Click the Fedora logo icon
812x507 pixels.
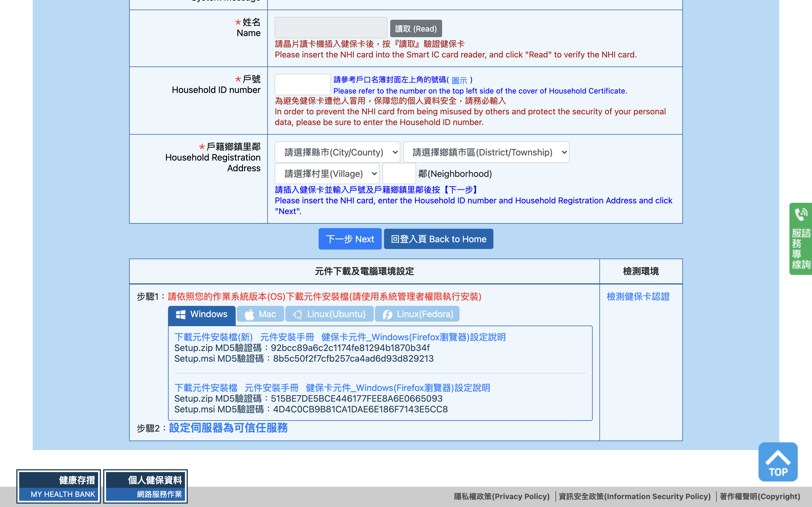388,315
